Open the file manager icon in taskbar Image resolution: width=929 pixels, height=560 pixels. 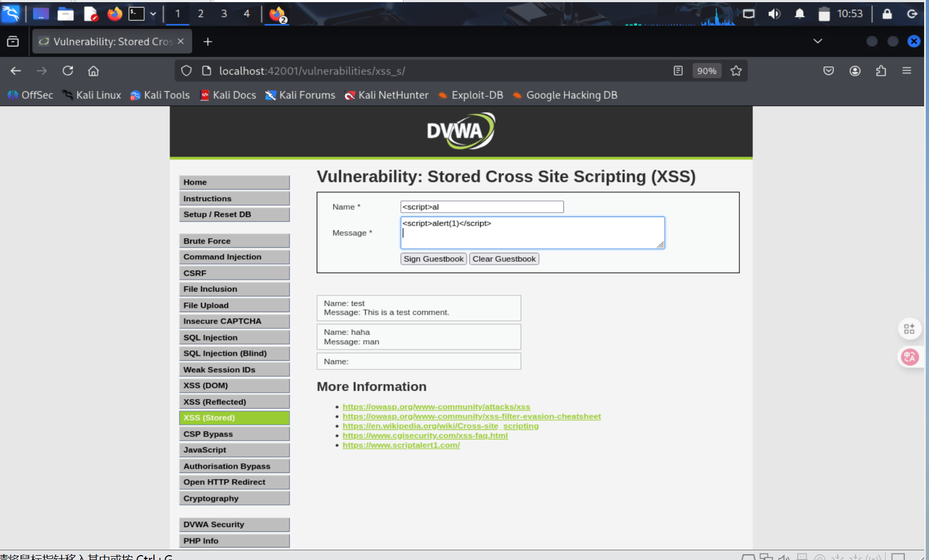click(x=65, y=14)
